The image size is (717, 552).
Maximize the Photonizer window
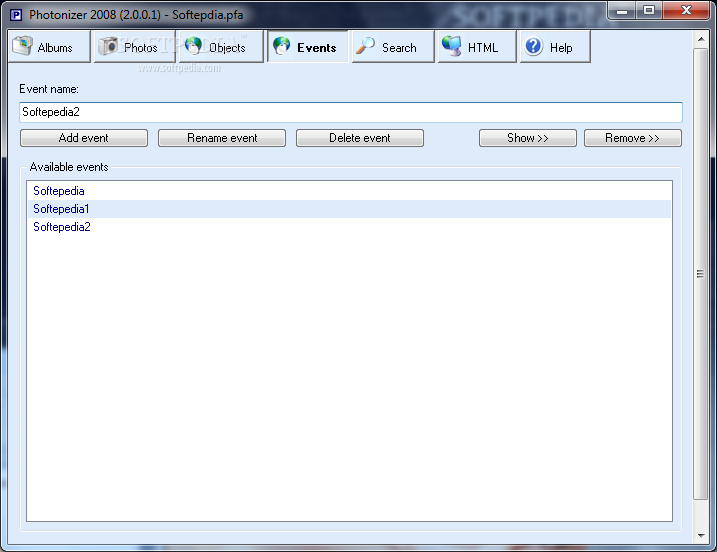click(648, 10)
